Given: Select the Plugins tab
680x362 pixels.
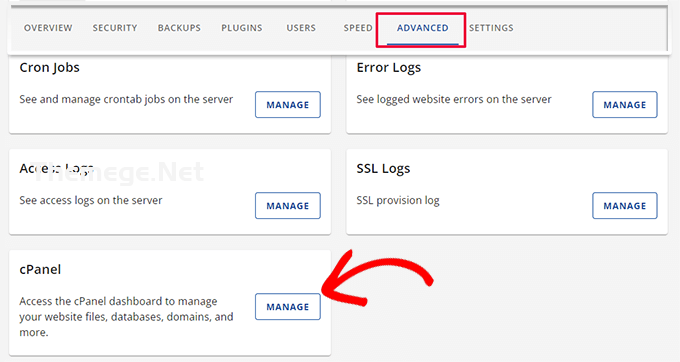Looking at the screenshot, I should (x=242, y=28).
